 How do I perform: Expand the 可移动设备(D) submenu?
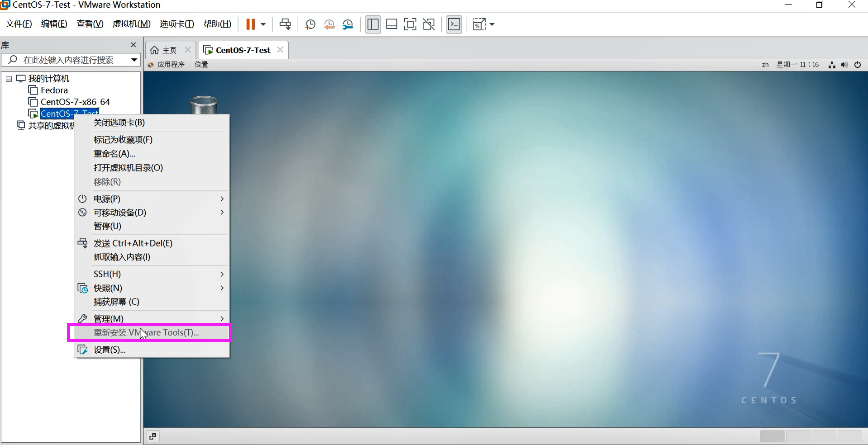point(152,213)
